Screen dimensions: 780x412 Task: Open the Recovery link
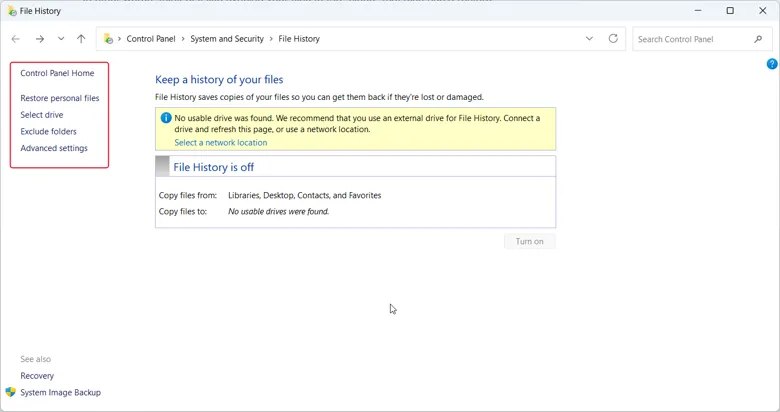point(37,376)
